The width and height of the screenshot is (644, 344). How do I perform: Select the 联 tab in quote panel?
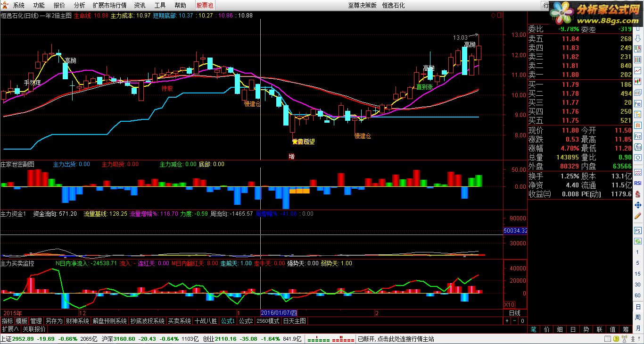point(599,329)
